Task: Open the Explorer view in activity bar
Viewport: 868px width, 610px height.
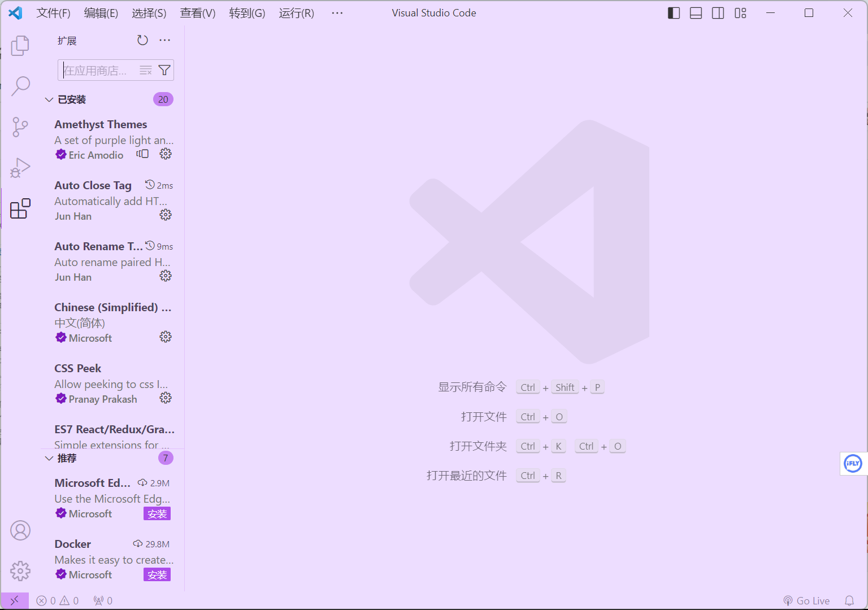Action: 20,45
